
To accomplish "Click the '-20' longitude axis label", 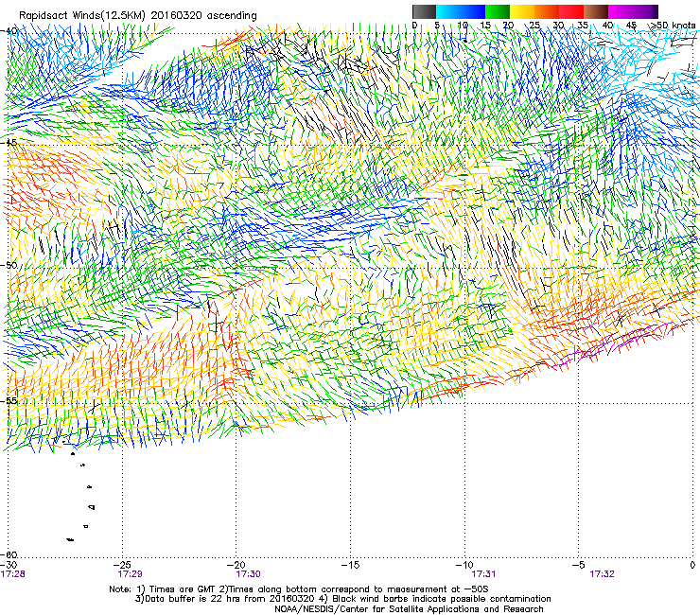I will pyautogui.click(x=236, y=565).
